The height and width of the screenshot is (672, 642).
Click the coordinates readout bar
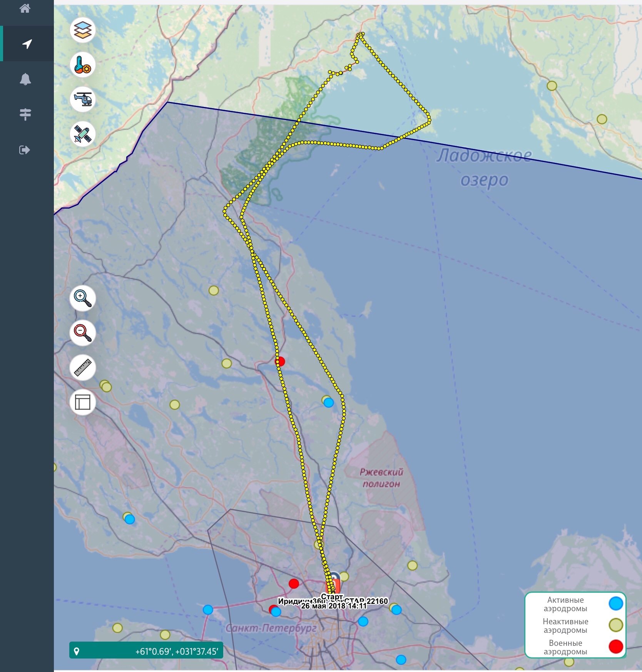click(x=146, y=651)
